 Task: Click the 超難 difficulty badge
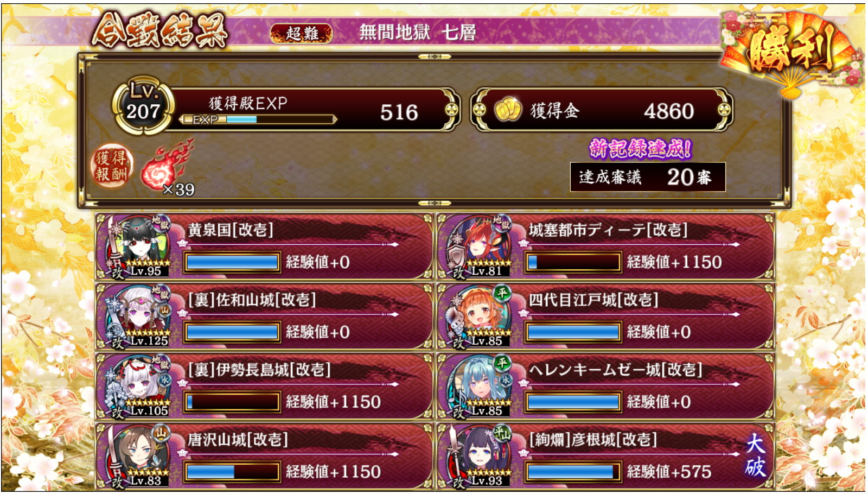302,34
